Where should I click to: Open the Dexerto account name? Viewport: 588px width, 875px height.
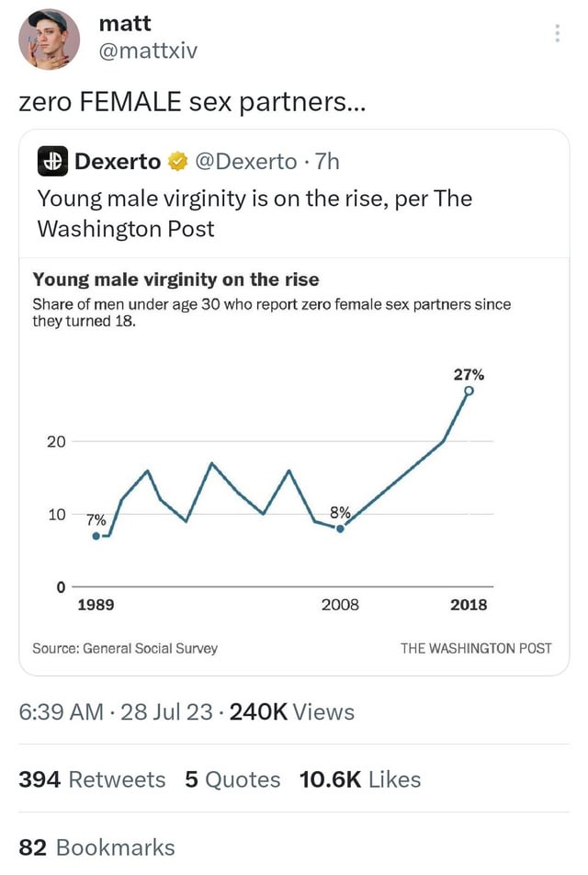118,161
